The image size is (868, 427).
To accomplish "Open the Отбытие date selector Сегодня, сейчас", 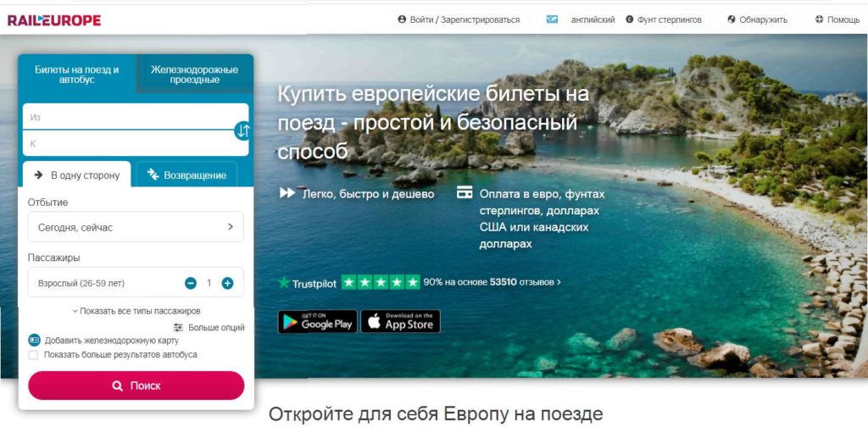I will (136, 227).
